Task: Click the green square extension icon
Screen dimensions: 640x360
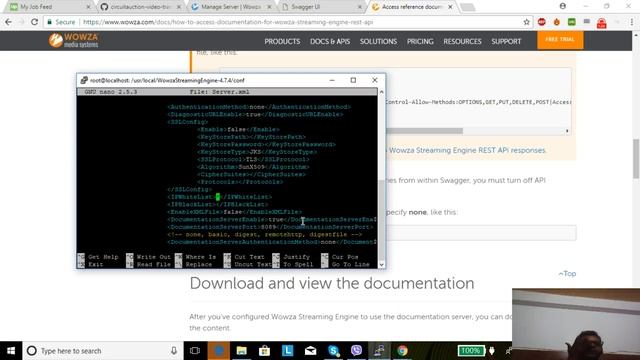Action: (x=572, y=22)
